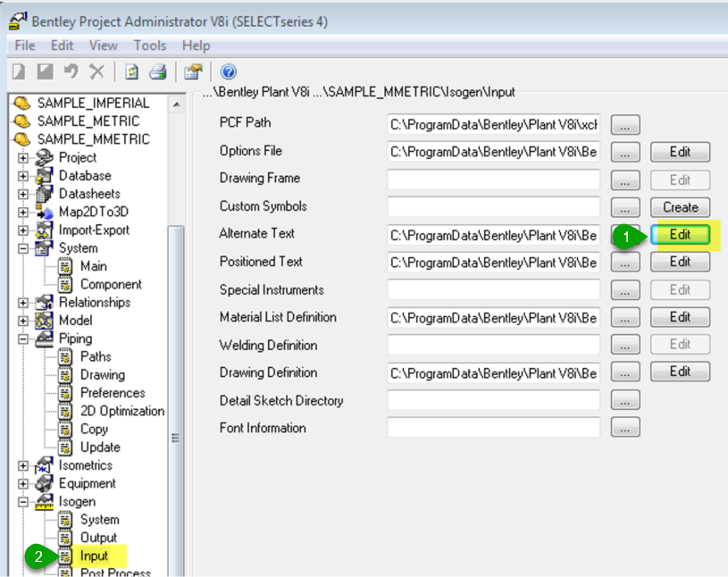This screenshot has width=728, height=577.
Task: Click the Delete X toolbar icon
Action: pyautogui.click(x=97, y=72)
